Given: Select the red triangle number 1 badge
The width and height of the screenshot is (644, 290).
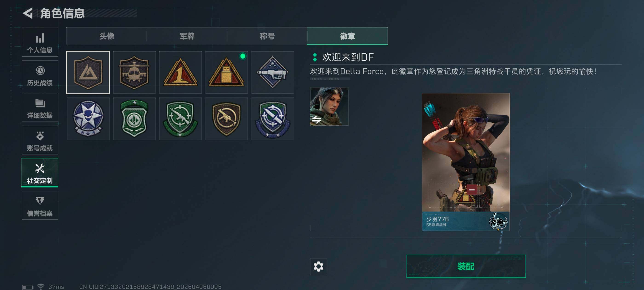Looking at the screenshot, I should pos(180,72).
